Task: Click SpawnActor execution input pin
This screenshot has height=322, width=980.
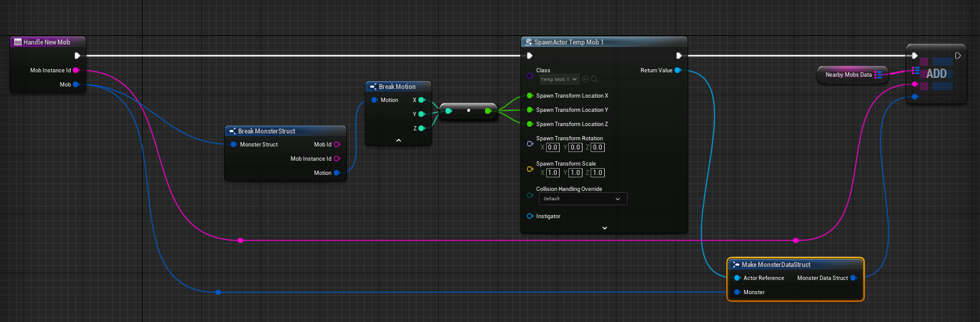Action: [529, 56]
